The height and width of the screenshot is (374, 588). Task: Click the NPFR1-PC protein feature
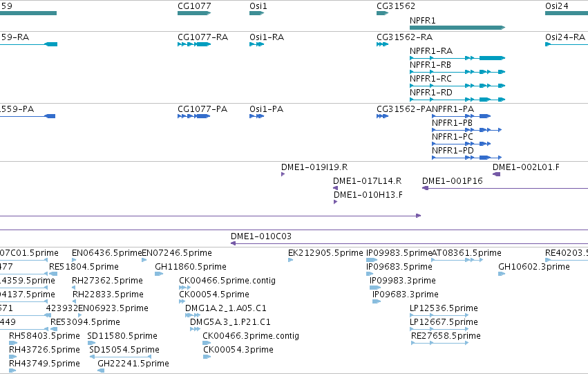pyautogui.click(x=462, y=144)
